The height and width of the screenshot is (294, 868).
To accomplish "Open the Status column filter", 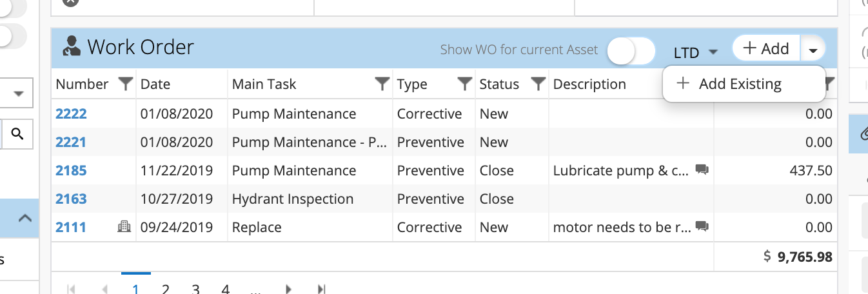I will [x=538, y=84].
